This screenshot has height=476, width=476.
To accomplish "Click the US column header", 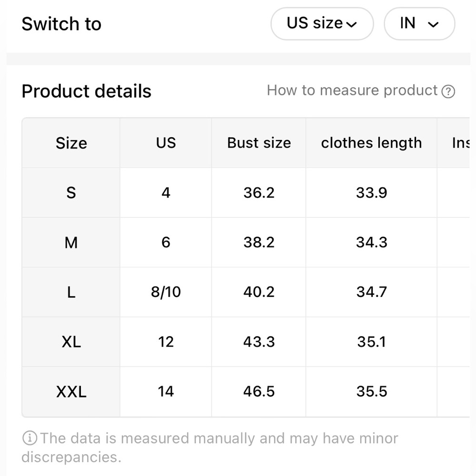I will [x=166, y=143].
